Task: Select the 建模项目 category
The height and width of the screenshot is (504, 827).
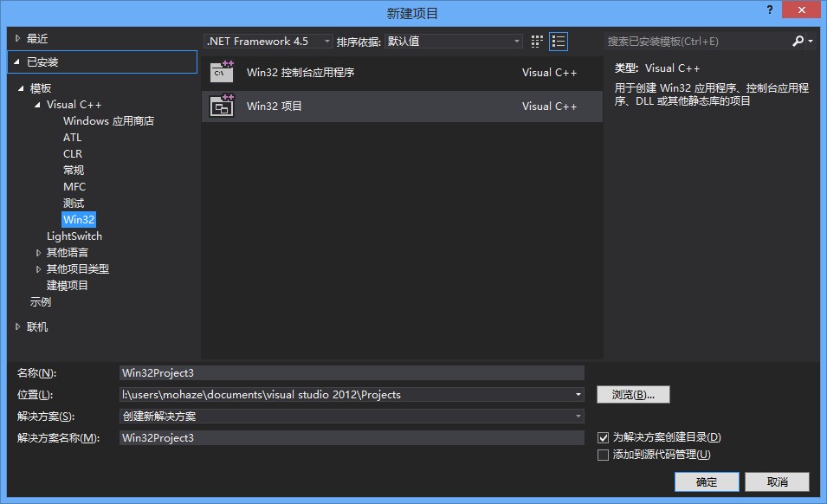Action: (67, 286)
